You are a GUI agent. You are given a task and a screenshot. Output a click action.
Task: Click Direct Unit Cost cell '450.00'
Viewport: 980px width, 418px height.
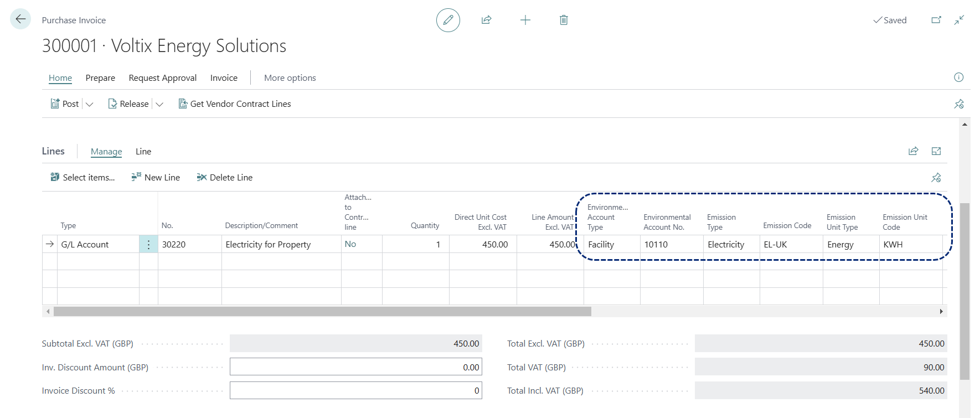(483, 244)
